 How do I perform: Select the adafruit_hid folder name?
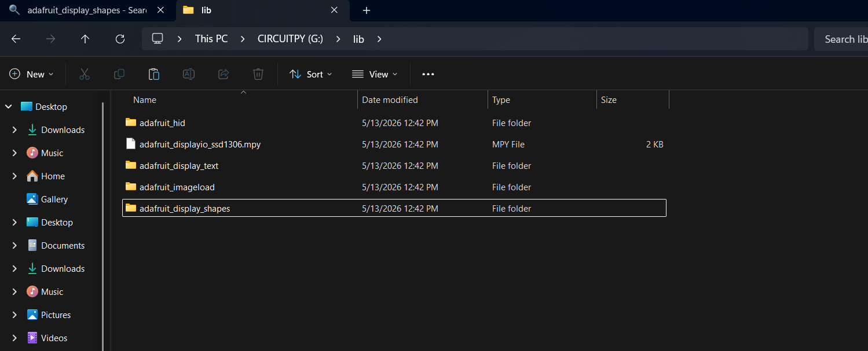pos(162,123)
